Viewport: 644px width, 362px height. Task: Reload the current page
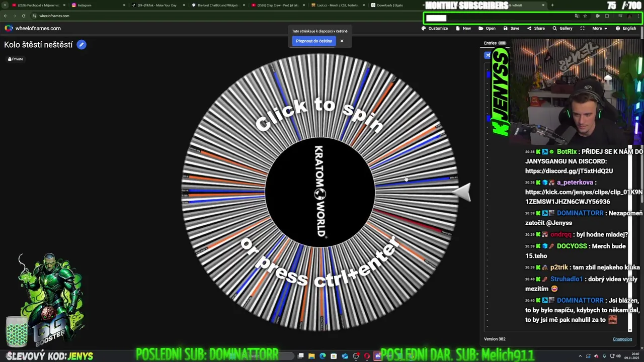point(23,16)
